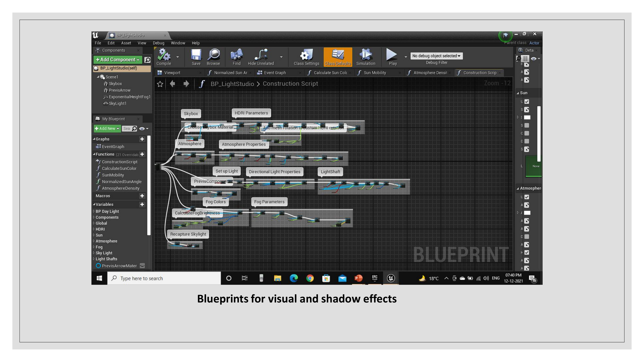Click the Components panel search icon
644x362 pixels.
click(147, 60)
